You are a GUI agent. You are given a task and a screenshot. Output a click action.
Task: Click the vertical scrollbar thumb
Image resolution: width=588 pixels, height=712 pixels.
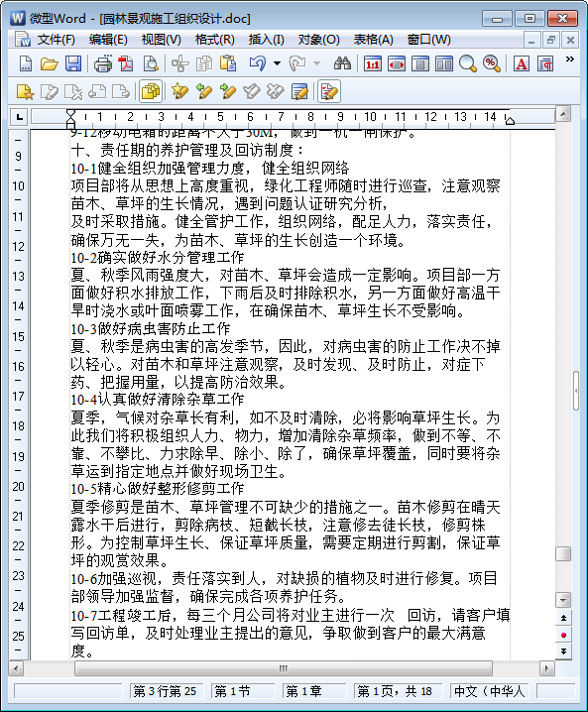pyautogui.click(x=563, y=553)
